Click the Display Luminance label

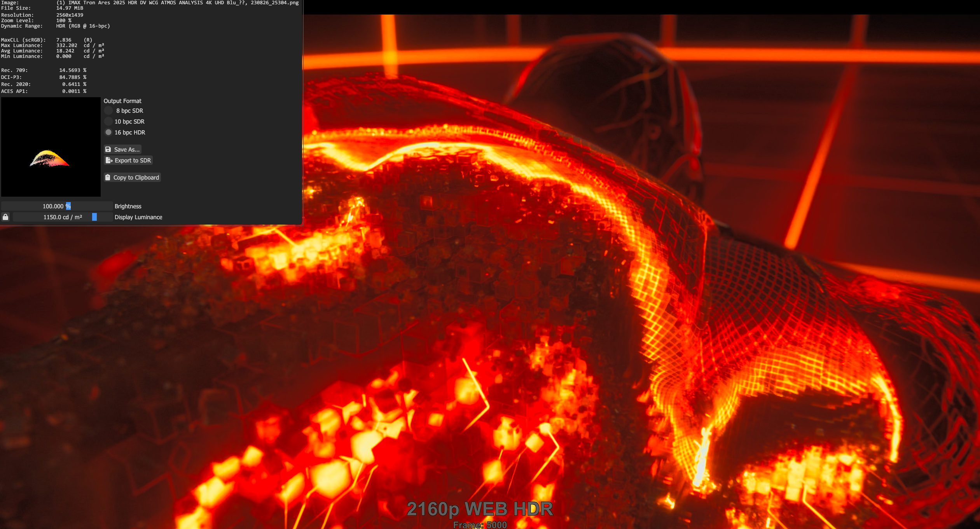tap(138, 217)
